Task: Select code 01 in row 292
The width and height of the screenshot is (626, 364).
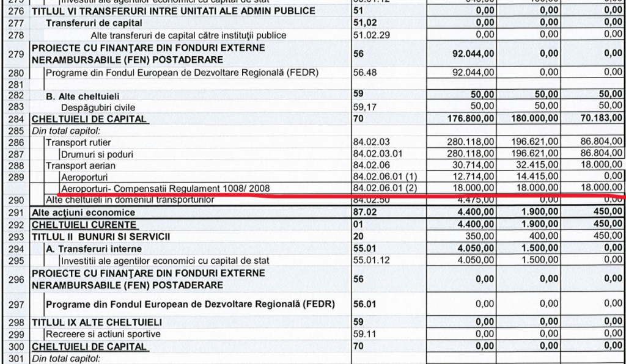Action: (358, 224)
